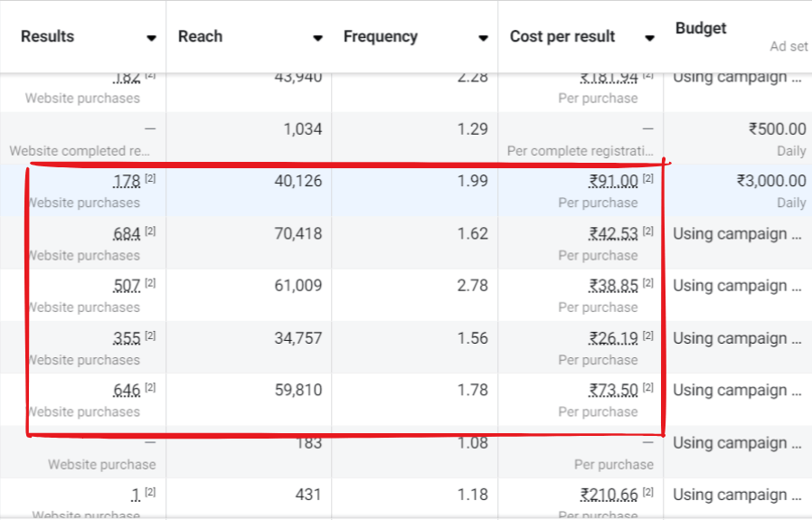This screenshot has height=520, width=812.
Task: Click the ₹91.00 cost per purchase
Action: pos(613,182)
